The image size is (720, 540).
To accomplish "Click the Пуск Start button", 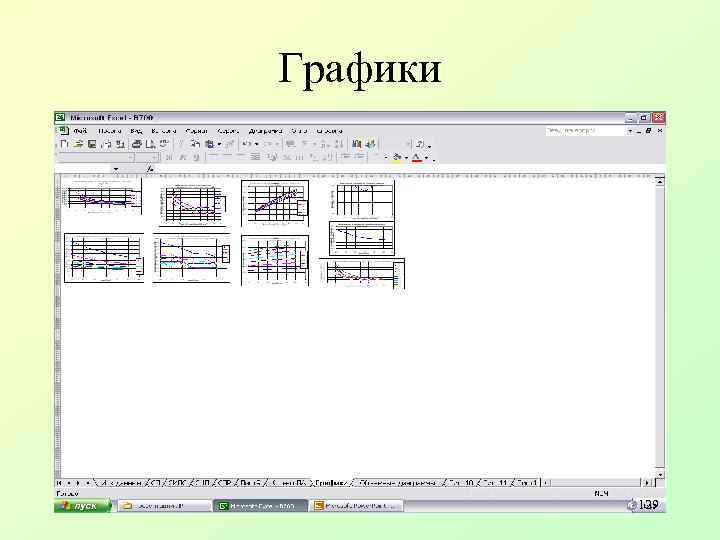I will tap(83, 506).
